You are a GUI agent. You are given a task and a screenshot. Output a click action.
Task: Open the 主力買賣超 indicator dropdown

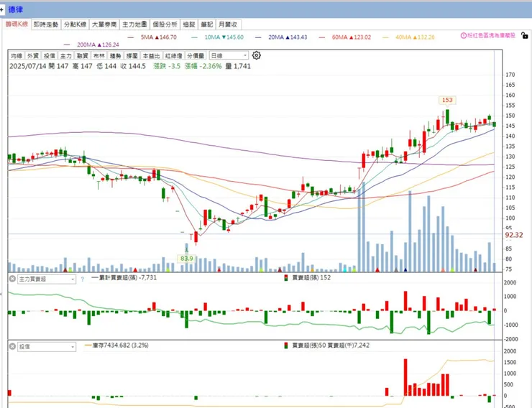pos(47,279)
